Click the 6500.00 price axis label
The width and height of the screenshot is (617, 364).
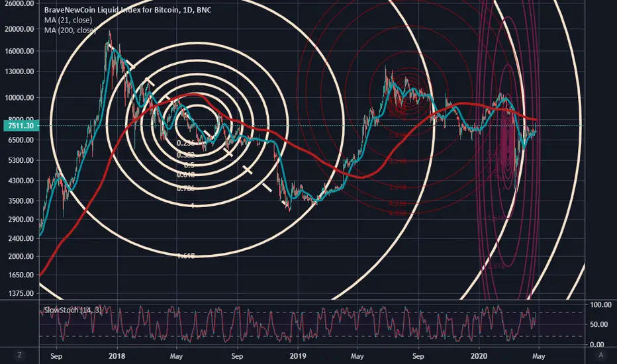21,140
